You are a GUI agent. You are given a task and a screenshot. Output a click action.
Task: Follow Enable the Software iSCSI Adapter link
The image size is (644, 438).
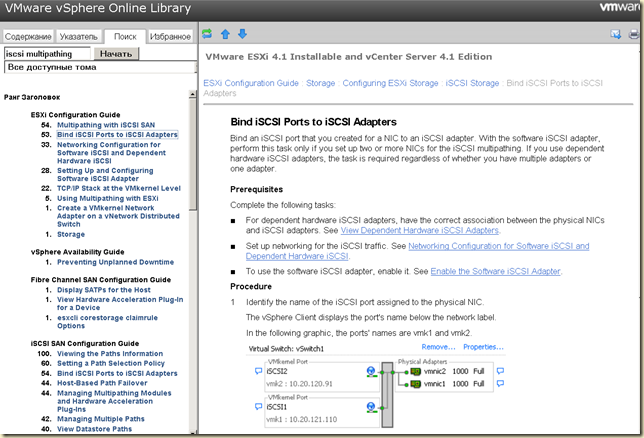coord(496,272)
